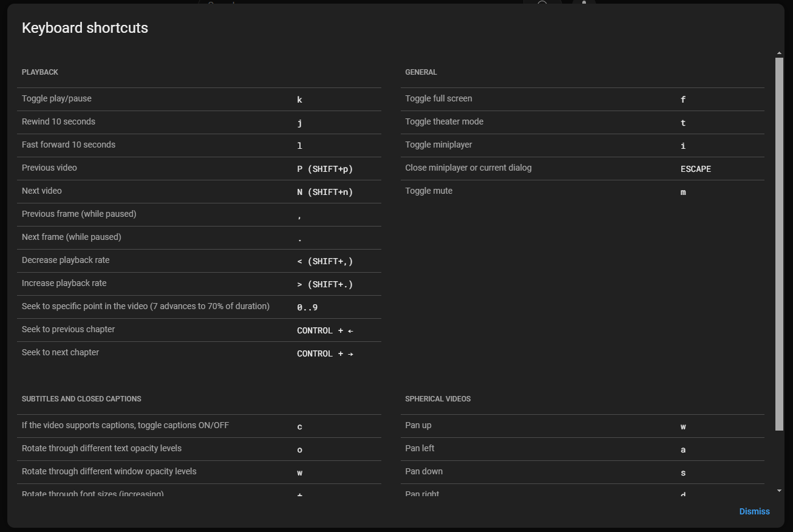The height and width of the screenshot is (532, 793).
Task: Click 'Seek to previous chapter' text
Action: point(68,329)
